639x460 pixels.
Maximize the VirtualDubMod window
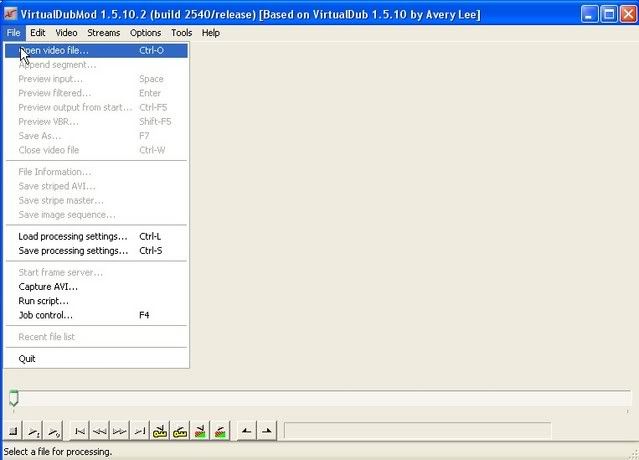[609, 15]
